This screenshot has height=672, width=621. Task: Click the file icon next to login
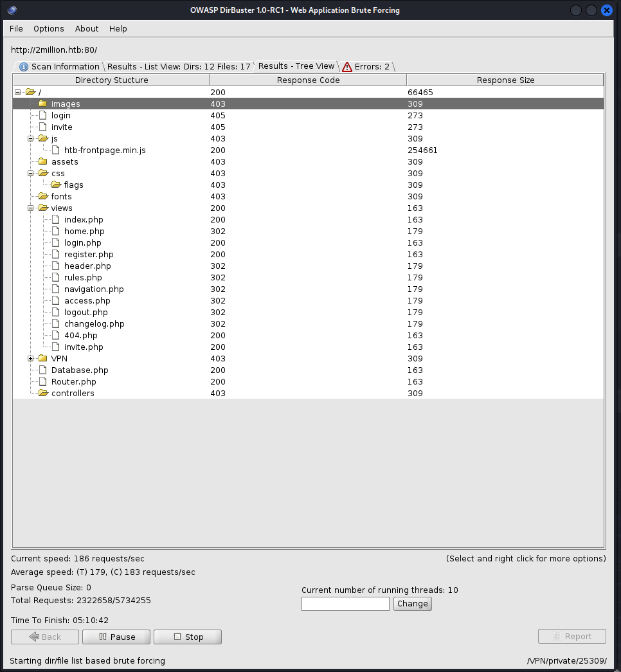[x=43, y=115]
